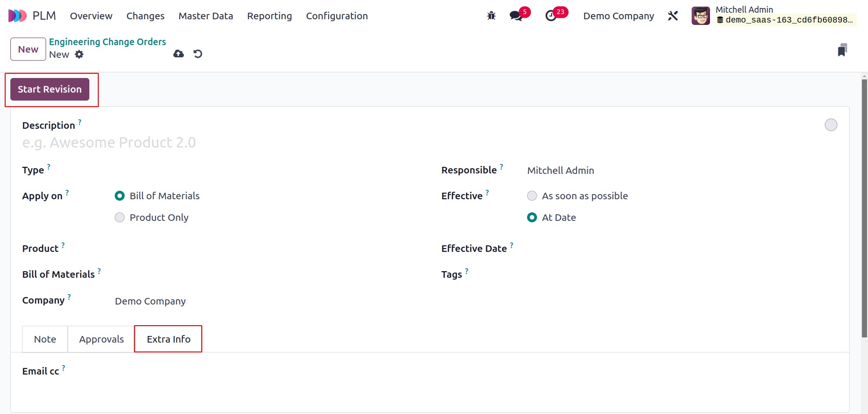Select As soon as possible radio option
This screenshot has height=414, width=868.
532,196
